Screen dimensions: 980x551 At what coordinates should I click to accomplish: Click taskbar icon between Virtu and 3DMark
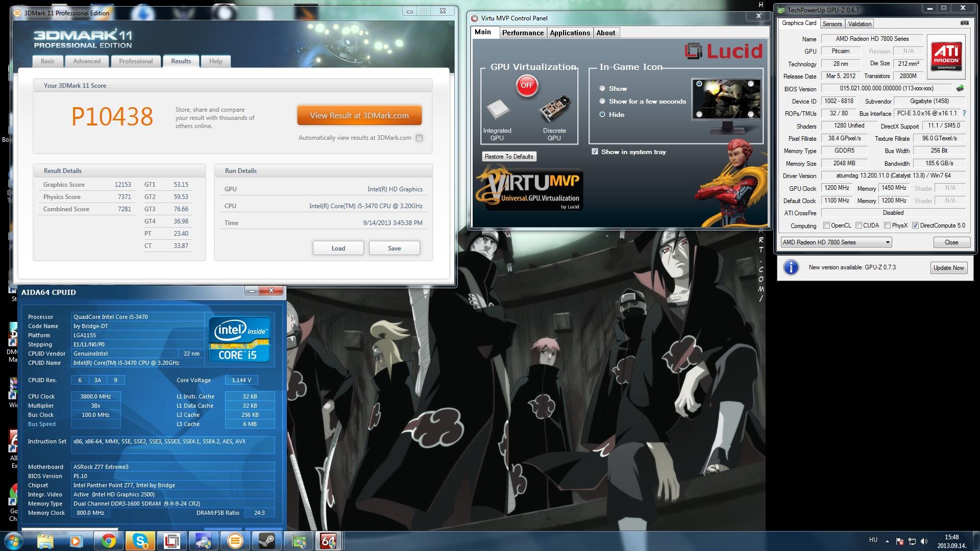click(204, 541)
